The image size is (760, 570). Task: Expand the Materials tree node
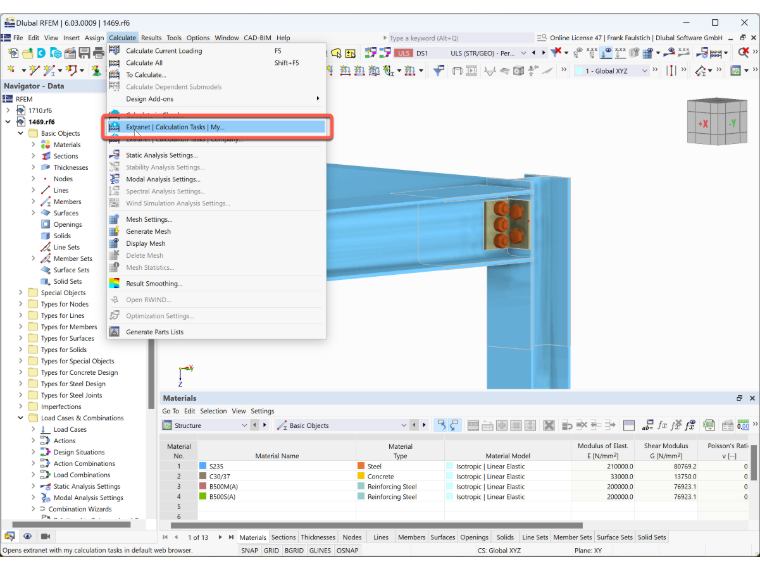pyautogui.click(x=33, y=144)
